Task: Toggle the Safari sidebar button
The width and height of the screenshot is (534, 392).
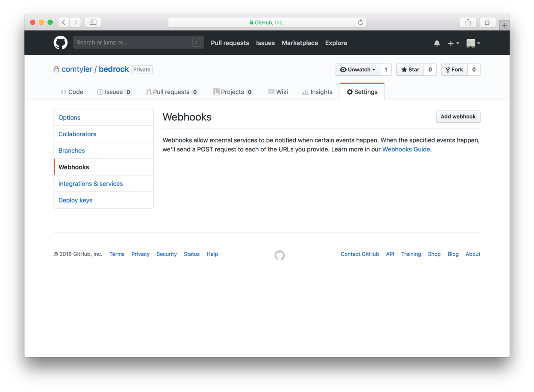Action: [x=93, y=22]
